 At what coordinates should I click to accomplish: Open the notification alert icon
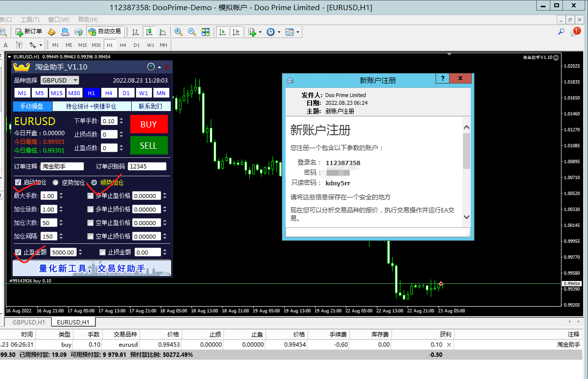(575, 32)
